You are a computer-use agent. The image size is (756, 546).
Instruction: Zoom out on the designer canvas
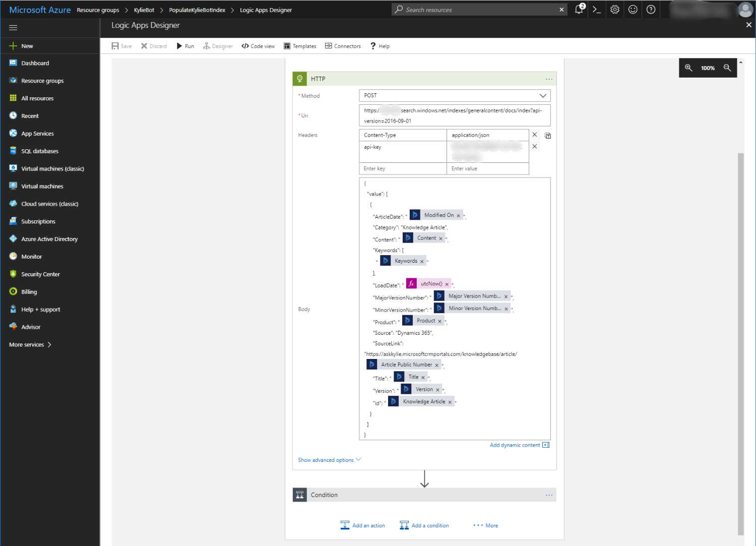coord(727,68)
